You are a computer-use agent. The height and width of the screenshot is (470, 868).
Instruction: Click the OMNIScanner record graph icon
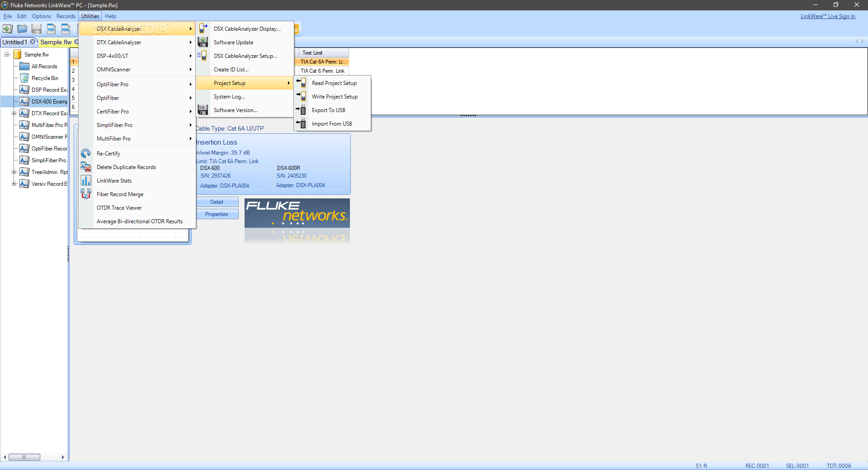pos(24,136)
